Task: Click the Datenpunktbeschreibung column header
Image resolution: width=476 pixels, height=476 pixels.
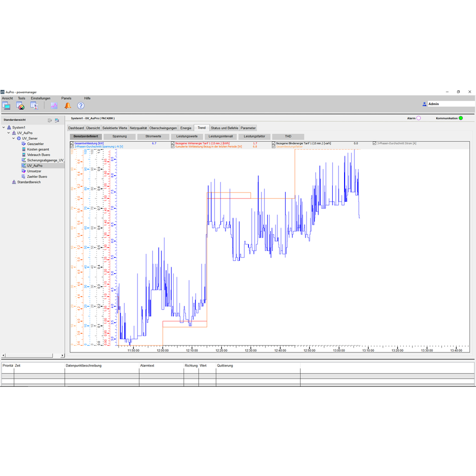Action: 102,366
